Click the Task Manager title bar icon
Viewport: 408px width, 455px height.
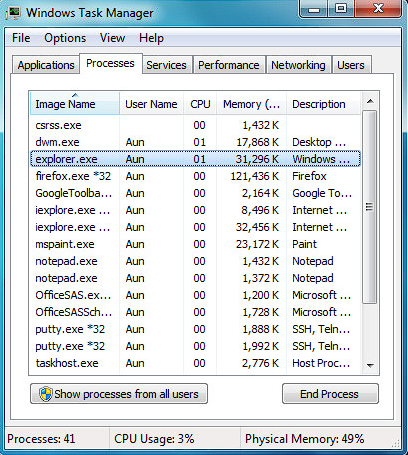pos(13,13)
